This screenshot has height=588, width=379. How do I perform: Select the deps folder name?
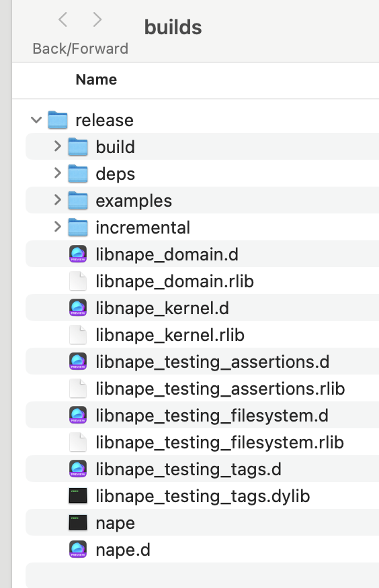pos(115,175)
